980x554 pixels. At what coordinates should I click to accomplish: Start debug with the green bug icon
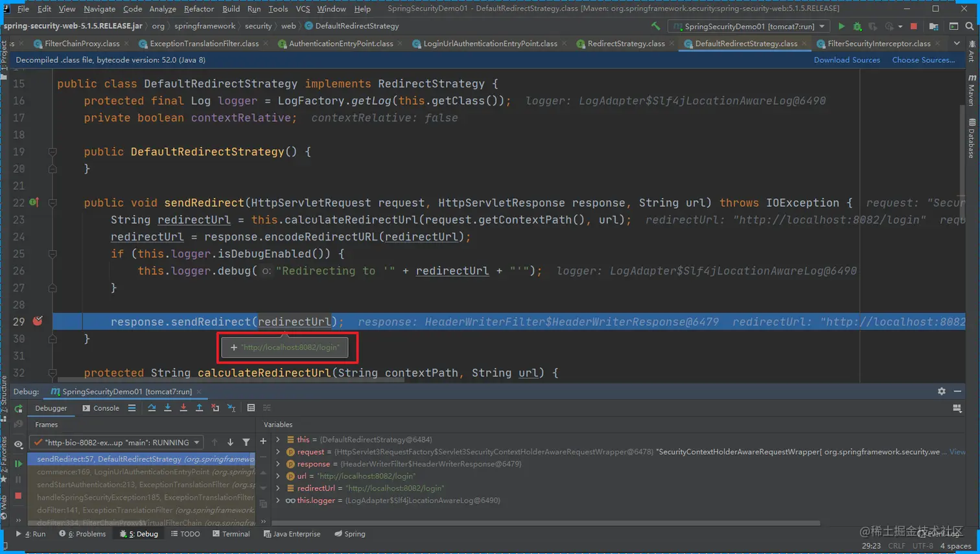[857, 26]
